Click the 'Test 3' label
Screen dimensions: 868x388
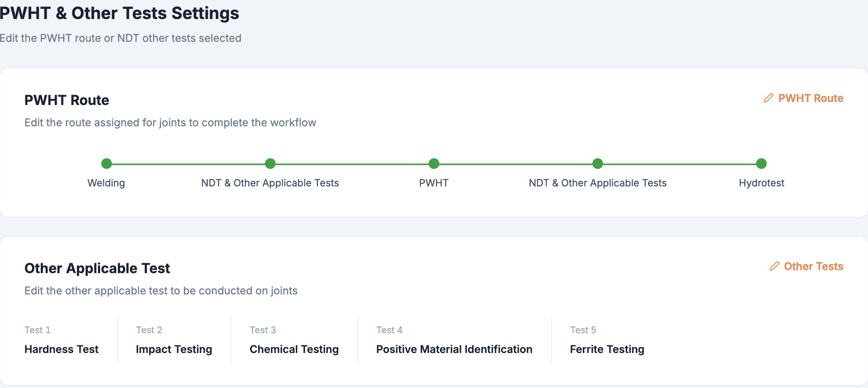[263, 330]
